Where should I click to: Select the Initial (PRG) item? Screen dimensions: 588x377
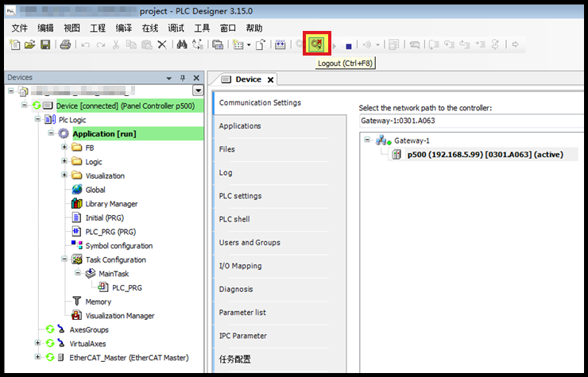click(x=105, y=217)
